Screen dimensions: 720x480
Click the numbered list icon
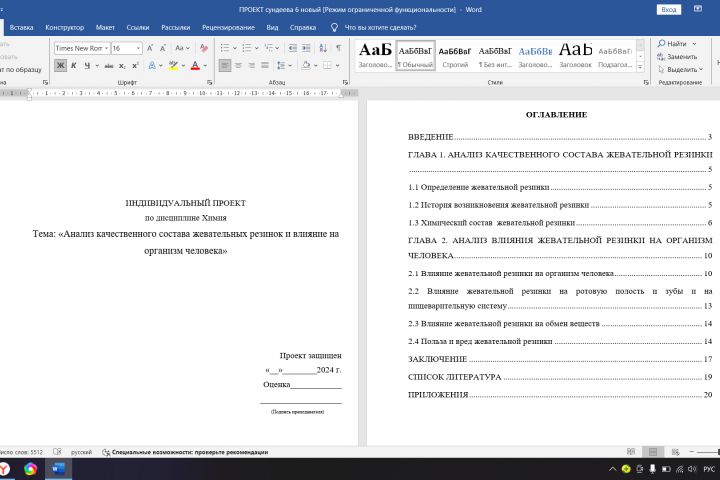click(x=247, y=48)
